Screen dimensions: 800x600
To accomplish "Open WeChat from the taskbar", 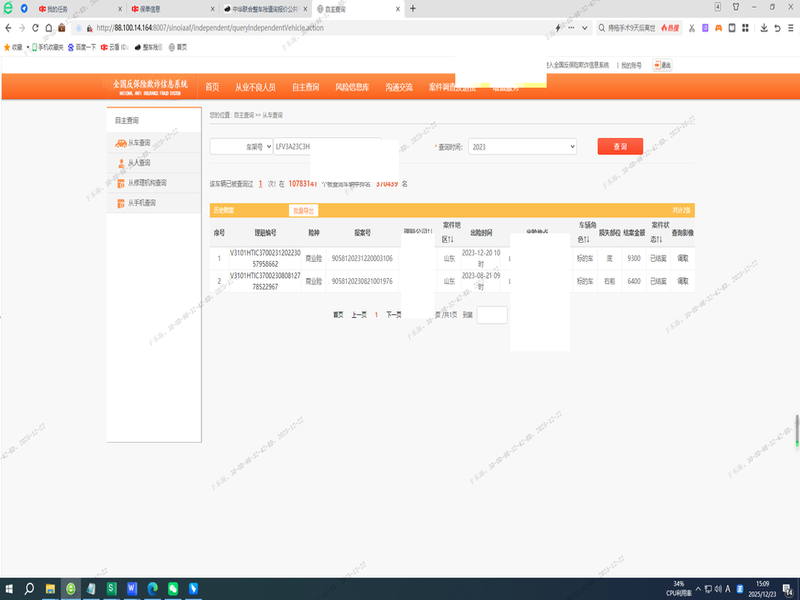I will [174, 588].
